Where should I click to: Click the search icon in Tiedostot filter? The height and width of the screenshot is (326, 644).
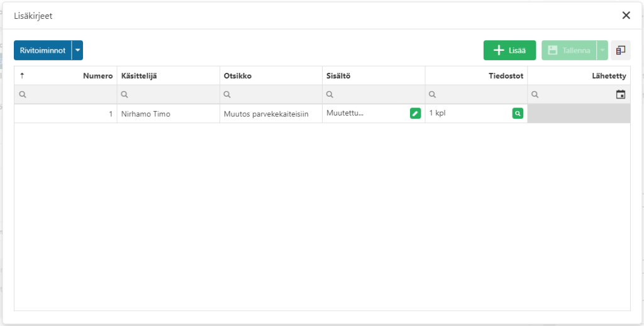click(433, 95)
